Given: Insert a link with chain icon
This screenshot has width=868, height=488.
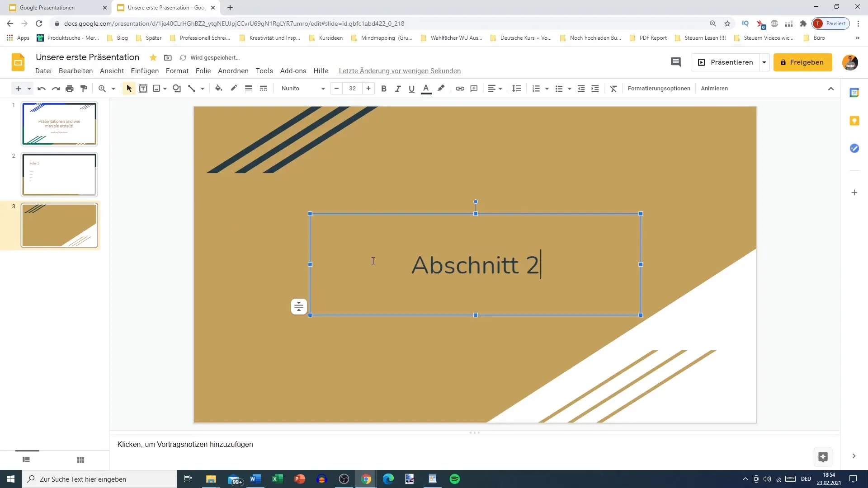Looking at the screenshot, I should [x=460, y=89].
